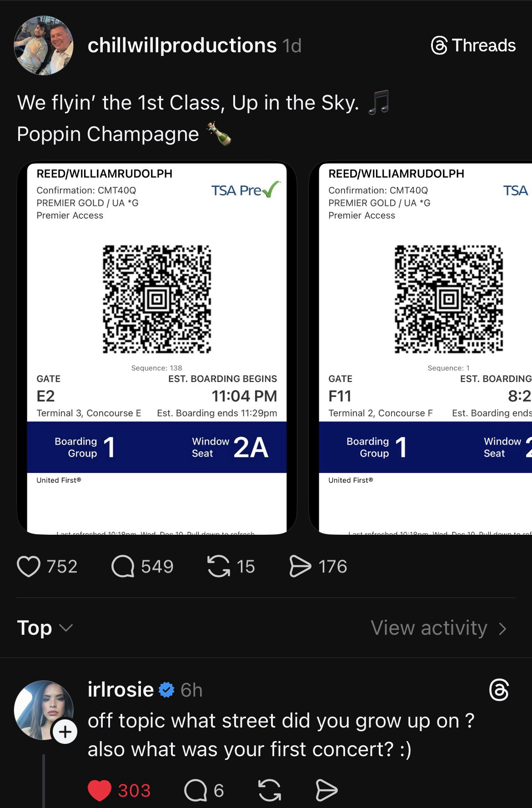The height and width of the screenshot is (808, 532).
Task: Follow irlrosie using the plus badge
Action: (x=65, y=732)
